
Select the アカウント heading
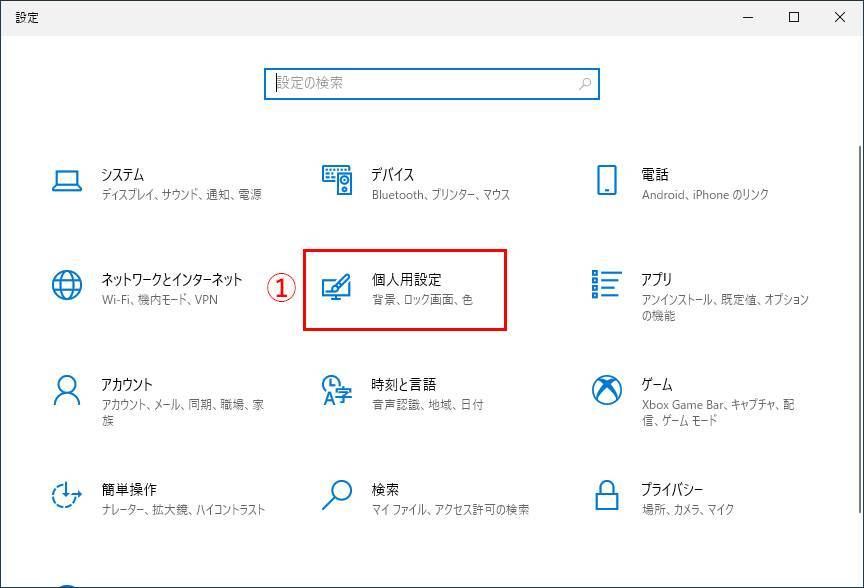point(127,384)
